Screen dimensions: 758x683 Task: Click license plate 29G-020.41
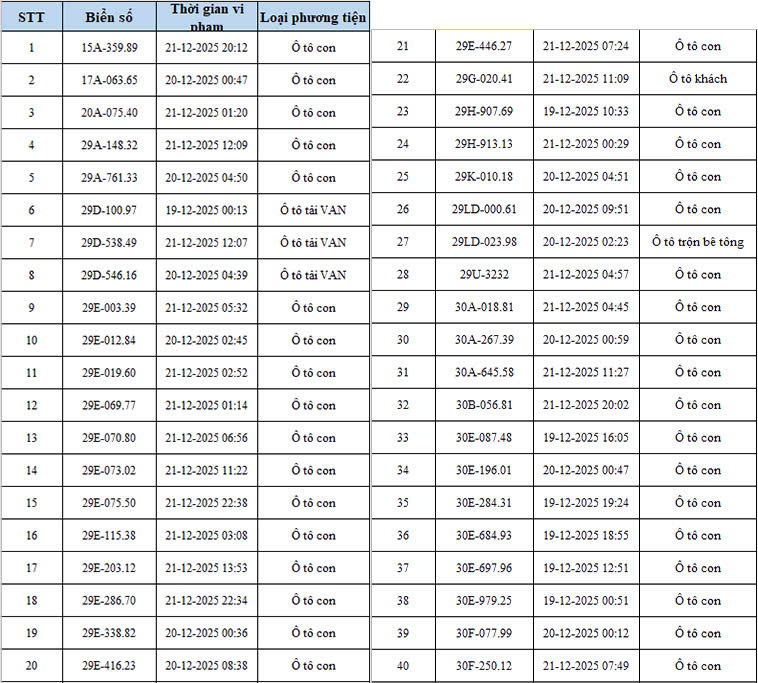coord(484,79)
